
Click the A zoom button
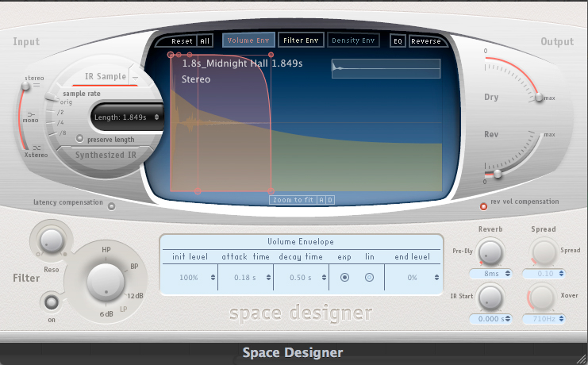(321, 200)
